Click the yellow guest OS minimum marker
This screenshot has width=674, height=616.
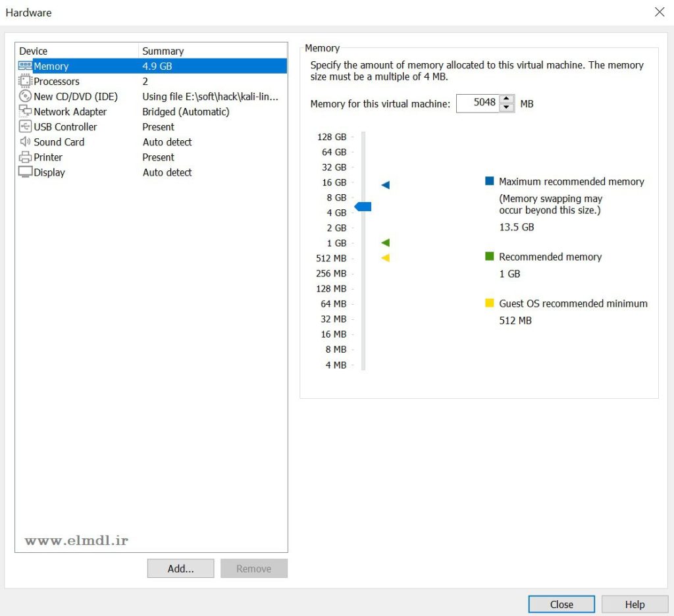tap(386, 258)
